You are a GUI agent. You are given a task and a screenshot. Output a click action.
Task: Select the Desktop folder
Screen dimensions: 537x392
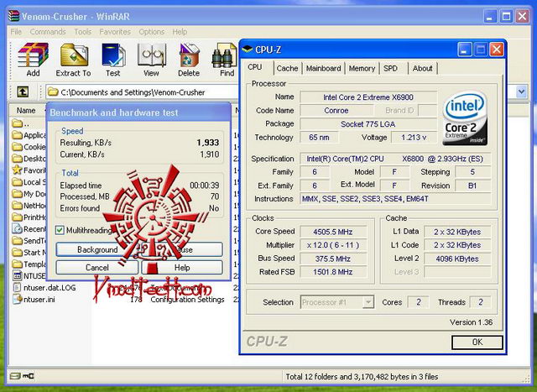[29, 159]
